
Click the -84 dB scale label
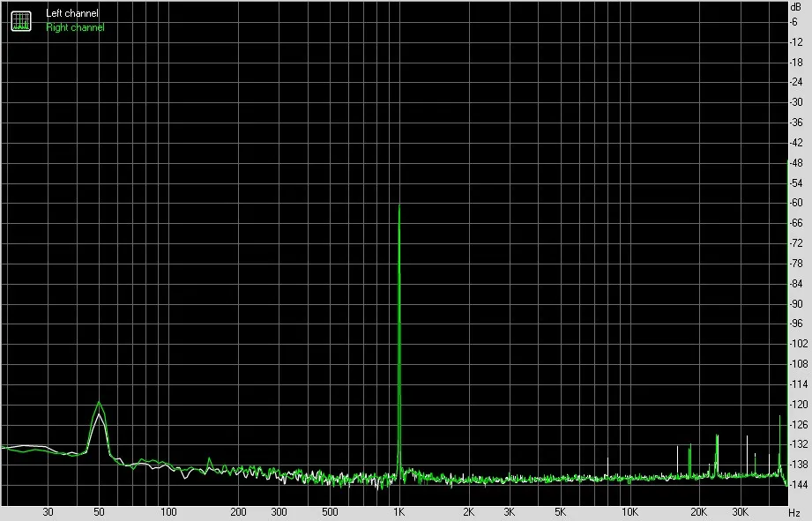point(796,284)
